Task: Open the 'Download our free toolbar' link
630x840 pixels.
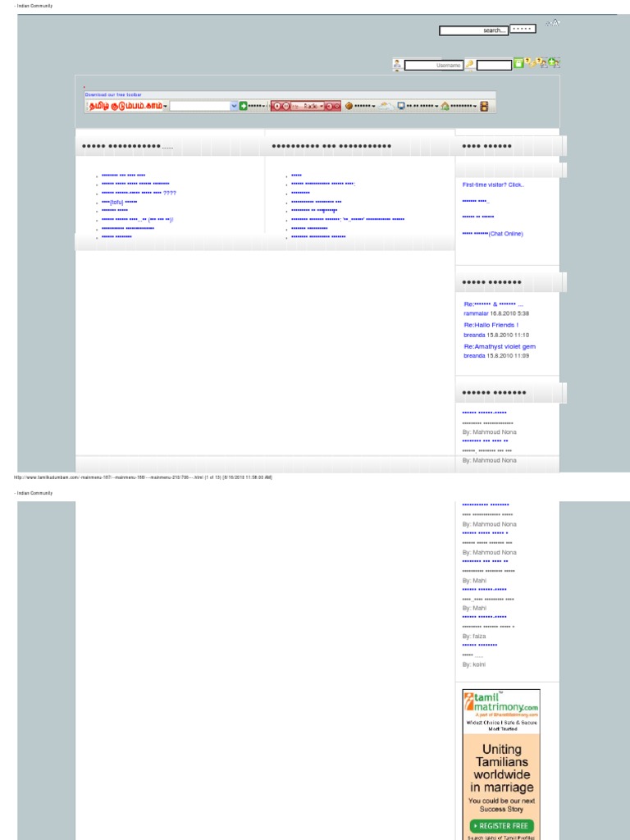Action: 113,95
